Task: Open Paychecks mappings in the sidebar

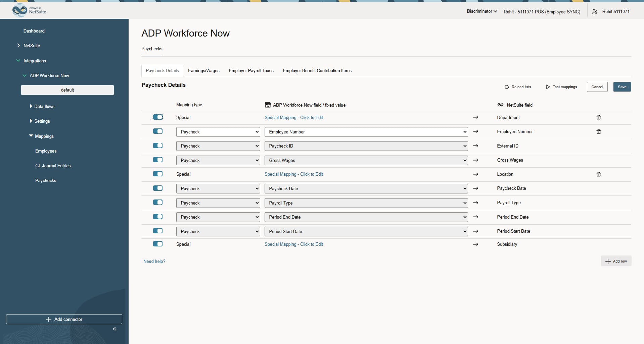Action: pos(46,180)
